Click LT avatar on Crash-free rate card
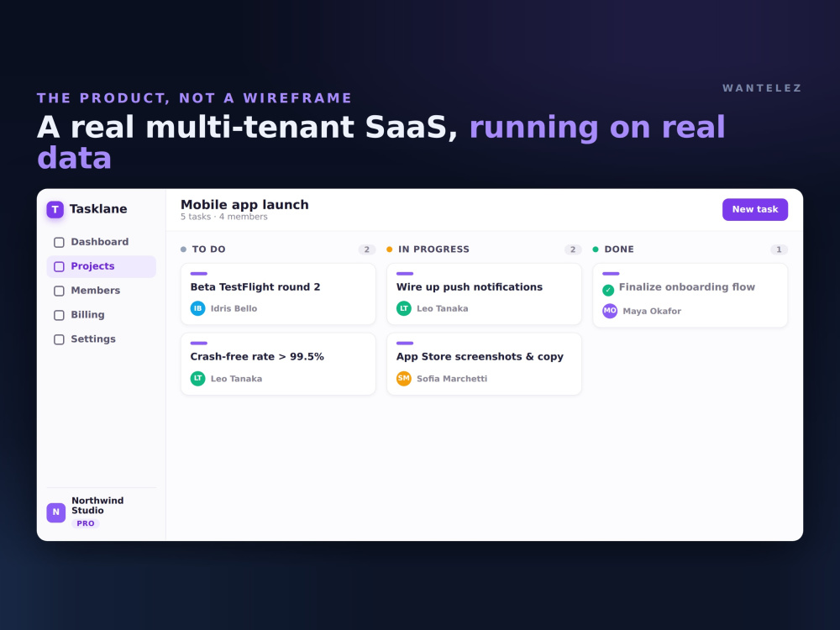 (x=197, y=378)
